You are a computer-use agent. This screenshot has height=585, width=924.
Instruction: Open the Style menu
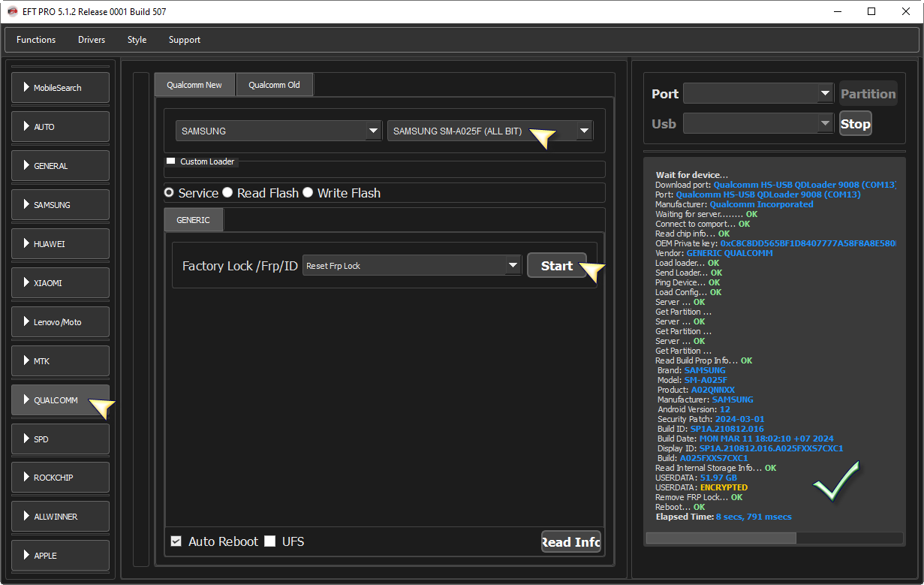[137, 40]
